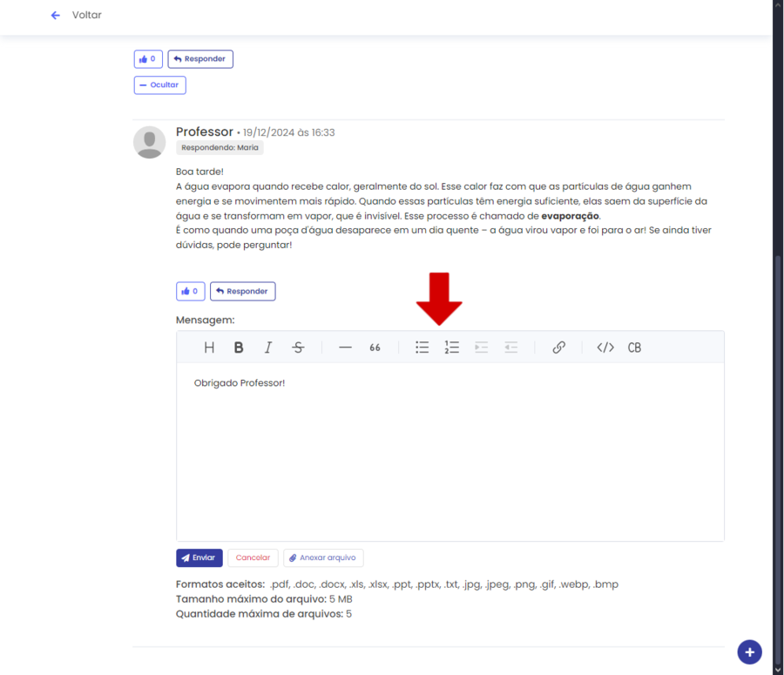
Task: Decrease indent with outdent icon
Action: pyautogui.click(x=511, y=348)
